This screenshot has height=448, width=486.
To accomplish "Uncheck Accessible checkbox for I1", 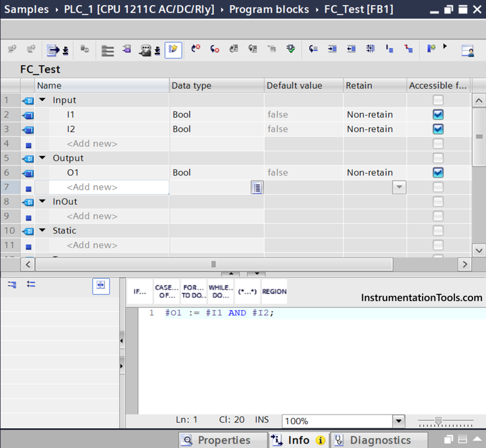I will 438,114.
